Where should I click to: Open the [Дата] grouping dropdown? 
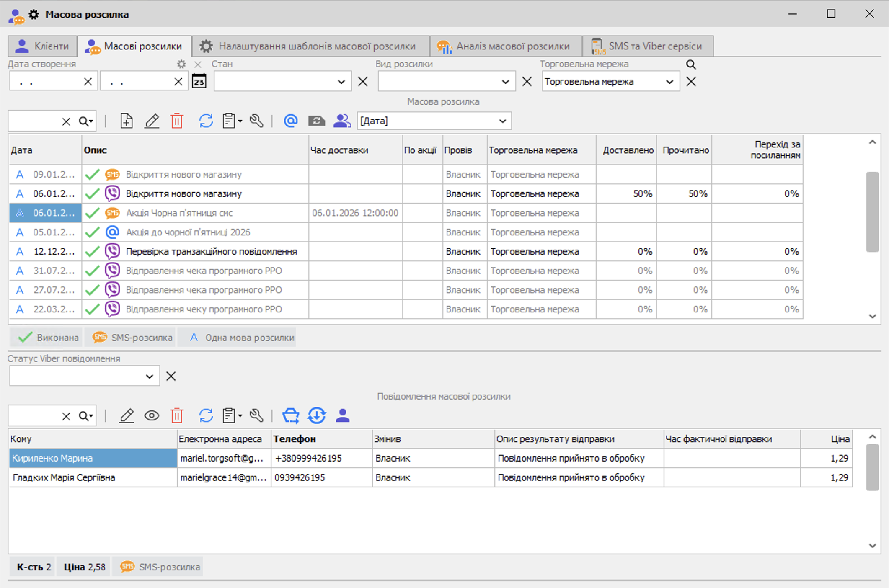click(x=502, y=121)
